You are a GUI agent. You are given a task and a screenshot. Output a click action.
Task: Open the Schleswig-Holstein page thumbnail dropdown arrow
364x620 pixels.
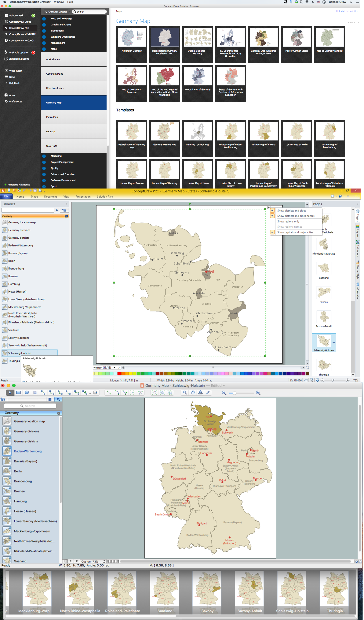[334, 343]
